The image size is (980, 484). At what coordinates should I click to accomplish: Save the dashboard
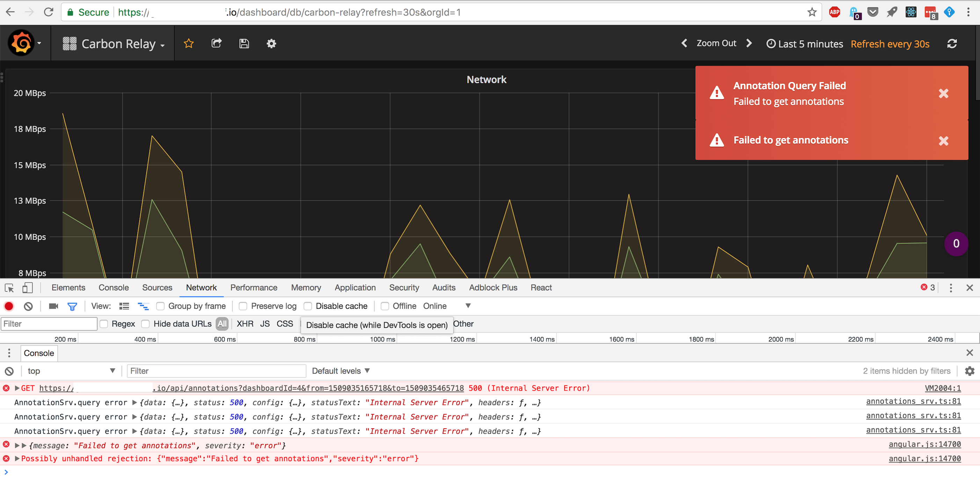click(x=244, y=43)
